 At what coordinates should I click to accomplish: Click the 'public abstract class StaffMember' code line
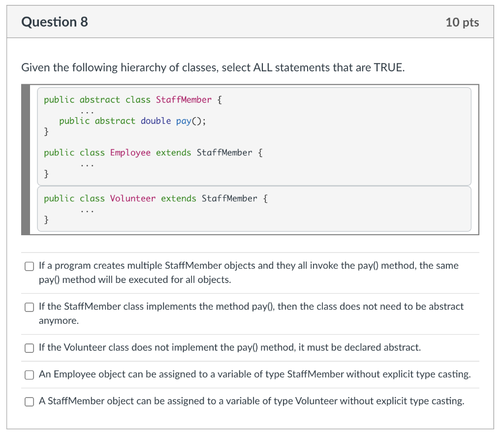[133, 100]
